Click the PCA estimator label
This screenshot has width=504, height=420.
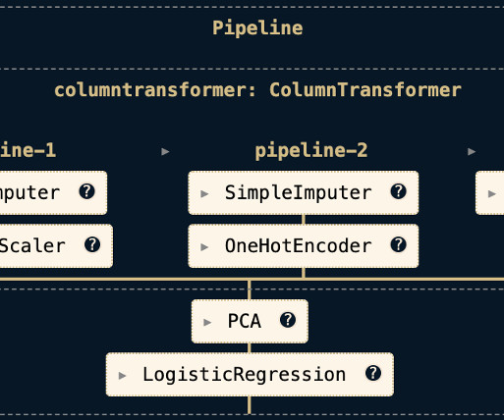[x=245, y=321]
